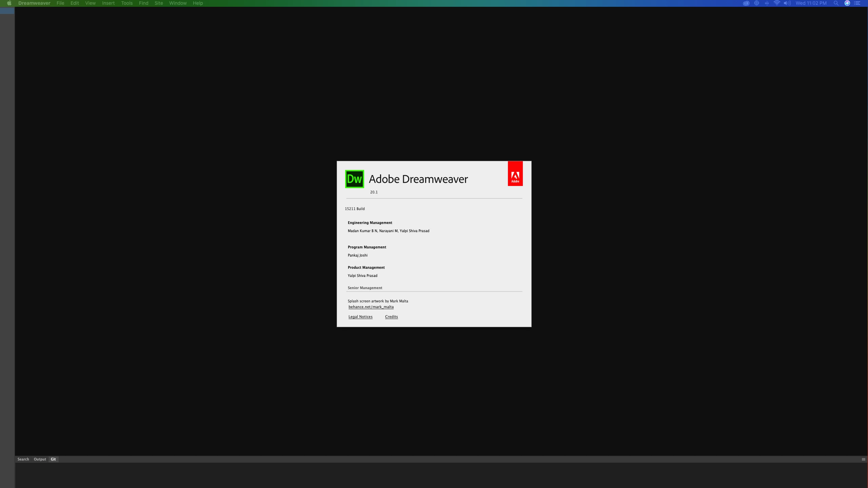Click the red Adobe logo badge

pyautogui.click(x=515, y=173)
